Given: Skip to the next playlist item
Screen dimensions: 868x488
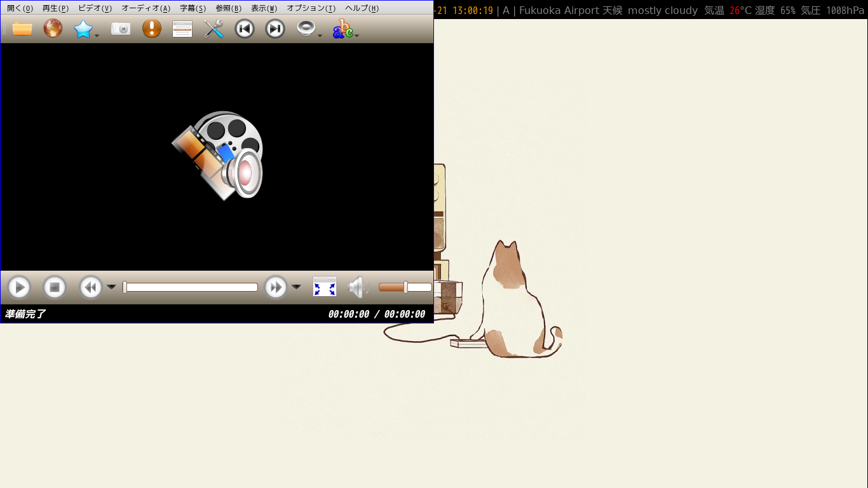Looking at the screenshot, I should point(275,29).
